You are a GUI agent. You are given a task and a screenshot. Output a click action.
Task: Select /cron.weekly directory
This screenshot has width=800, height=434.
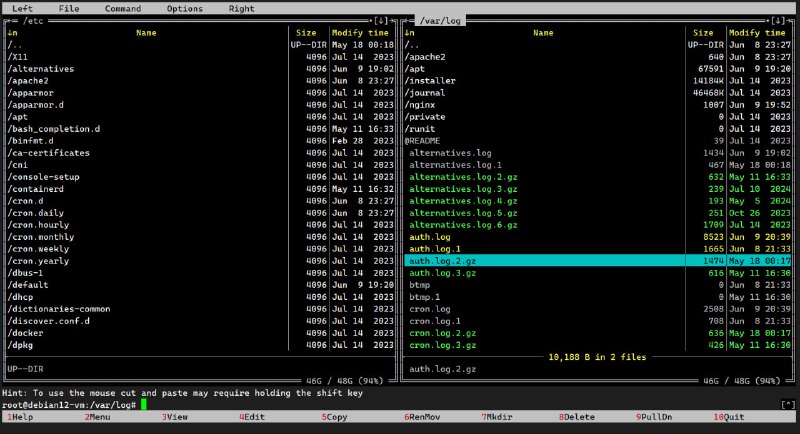(x=147, y=248)
